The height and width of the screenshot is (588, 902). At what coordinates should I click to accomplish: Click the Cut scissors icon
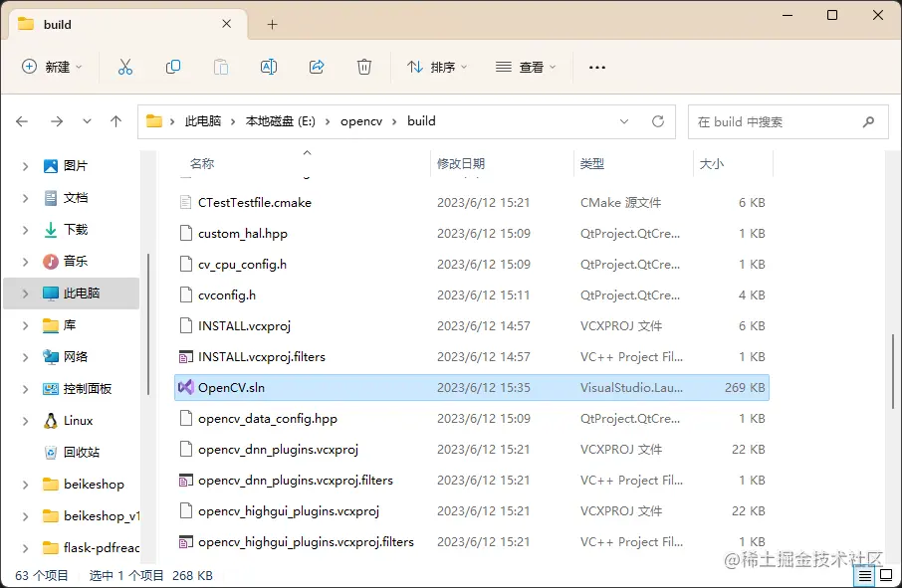tap(124, 68)
